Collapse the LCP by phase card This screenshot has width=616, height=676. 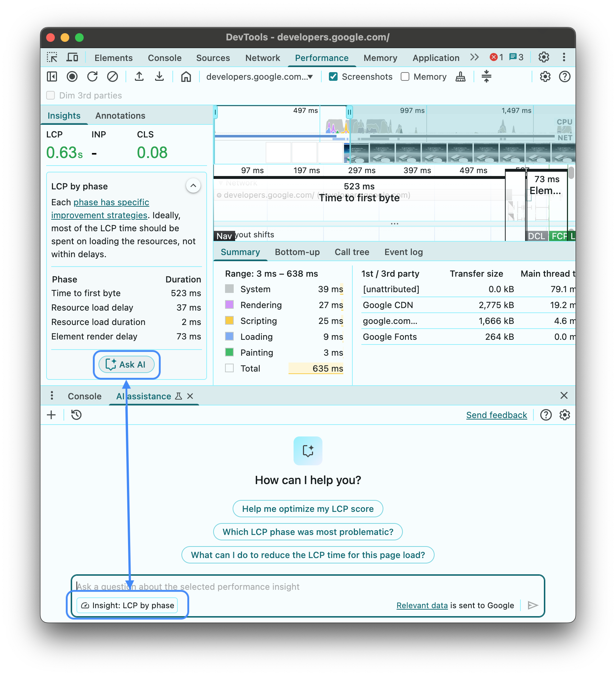coord(193,185)
